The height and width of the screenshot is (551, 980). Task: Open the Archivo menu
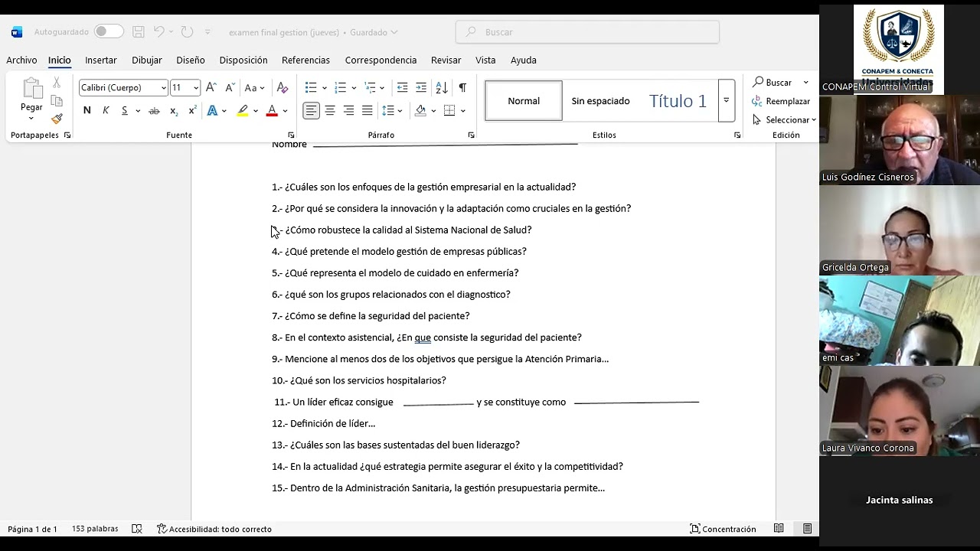pos(21,60)
